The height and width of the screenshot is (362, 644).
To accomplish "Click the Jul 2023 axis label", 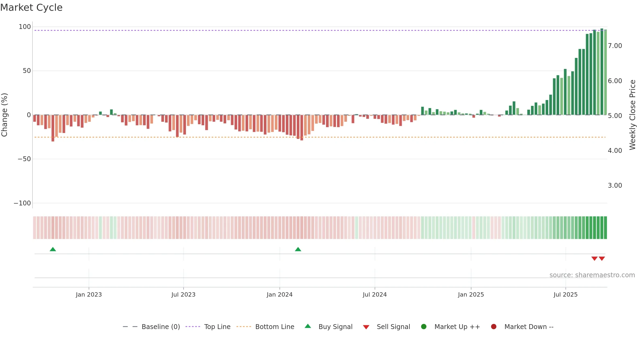I will pos(184,295).
